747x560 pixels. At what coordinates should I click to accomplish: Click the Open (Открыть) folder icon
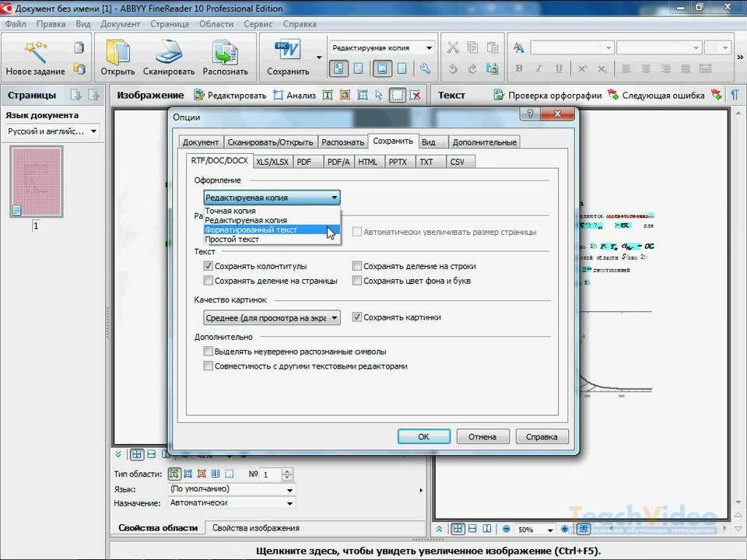tap(117, 51)
